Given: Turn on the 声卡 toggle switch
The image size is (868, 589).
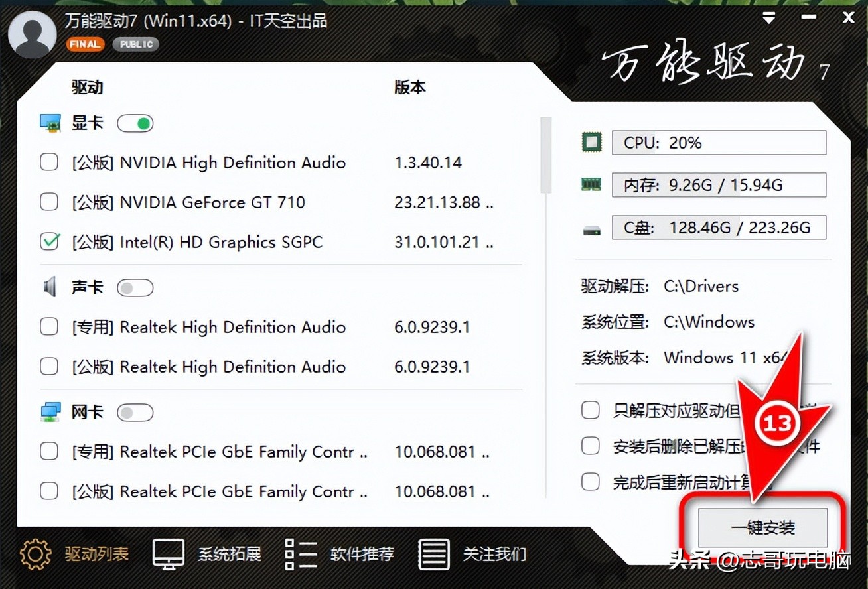Looking at the screenshot, I should coord(135,287).
